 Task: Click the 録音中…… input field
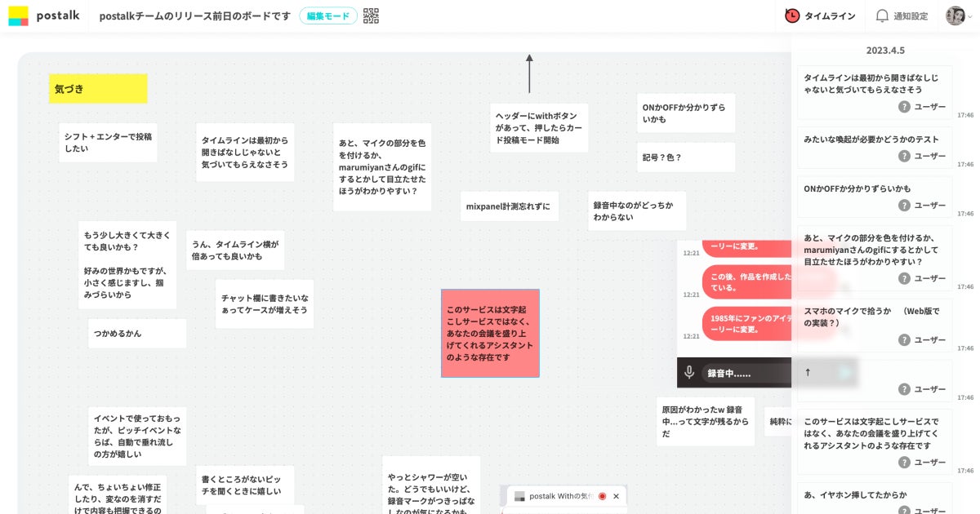746,373
